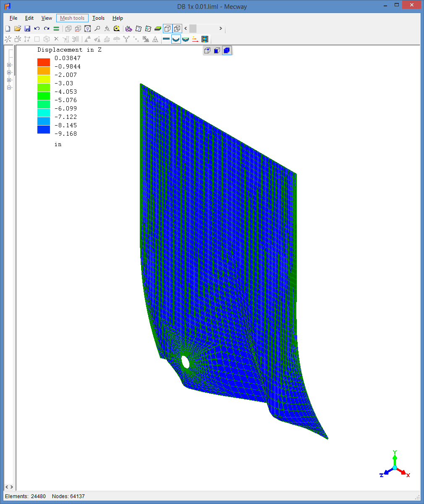Open a file using the folder icon
This screenshot has height=504, width=424.
click(x=17, y=29)
